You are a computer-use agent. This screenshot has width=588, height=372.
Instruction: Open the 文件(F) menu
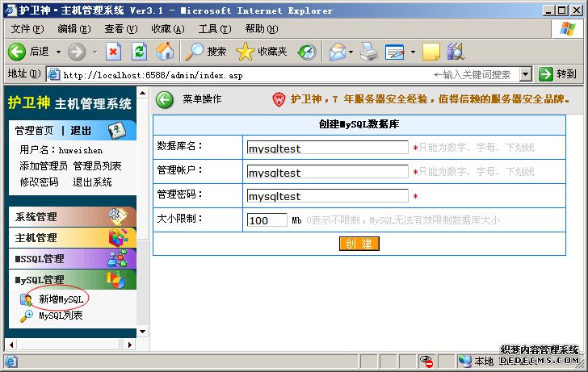point(27,29)
